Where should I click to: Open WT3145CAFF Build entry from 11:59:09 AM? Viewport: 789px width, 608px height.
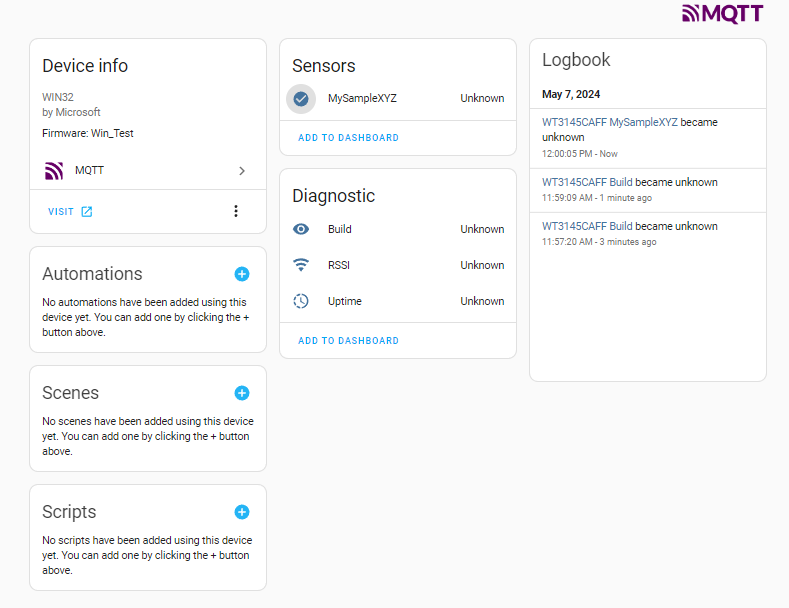click(x=587, y=182)
